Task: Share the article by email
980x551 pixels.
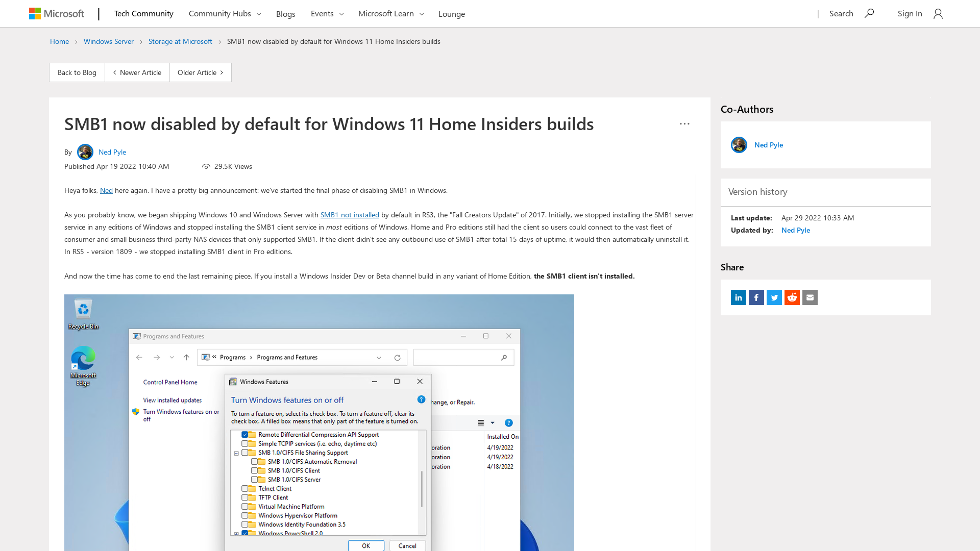Action: click(x=810, y=297)
